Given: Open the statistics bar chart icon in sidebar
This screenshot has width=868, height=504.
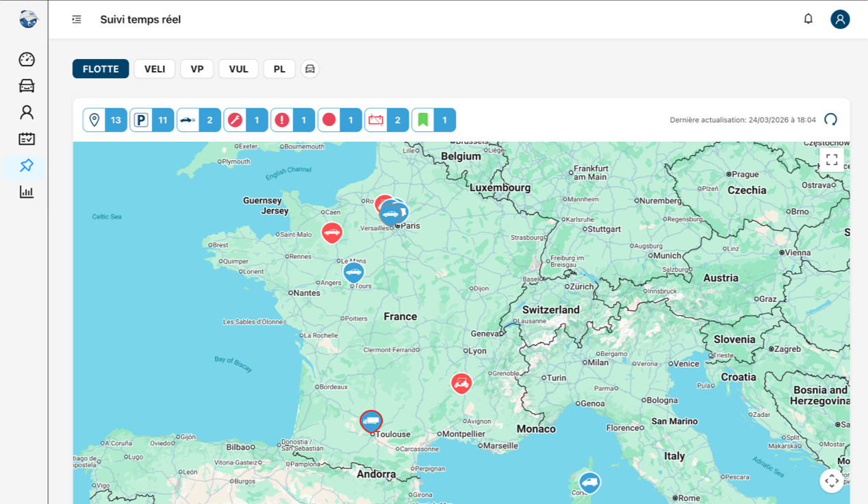Looking at the screenshot, I should (x=27, y=192).
